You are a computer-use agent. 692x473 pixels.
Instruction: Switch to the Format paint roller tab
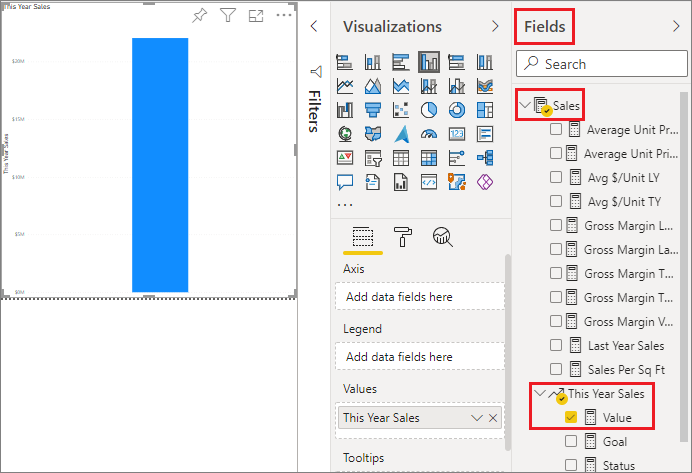[x=404, y=235]
